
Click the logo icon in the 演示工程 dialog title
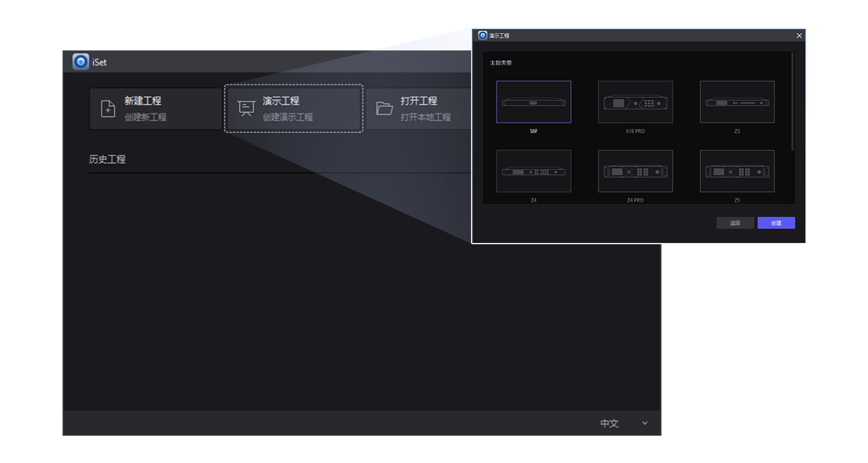coord(483,35)
